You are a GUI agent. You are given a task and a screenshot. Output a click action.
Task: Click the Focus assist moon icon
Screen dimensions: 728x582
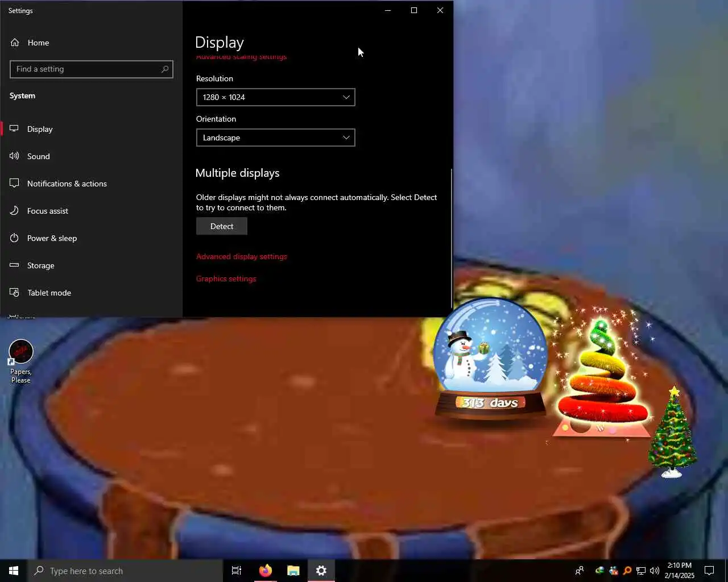pyautogui.click(x=14, y=210)
